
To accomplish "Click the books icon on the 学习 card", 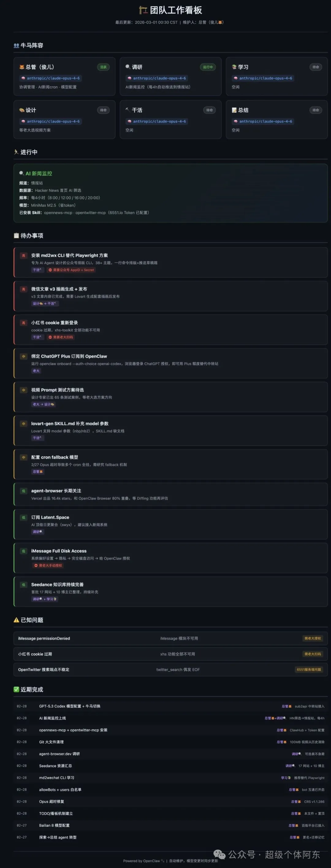I will point(234,67).
